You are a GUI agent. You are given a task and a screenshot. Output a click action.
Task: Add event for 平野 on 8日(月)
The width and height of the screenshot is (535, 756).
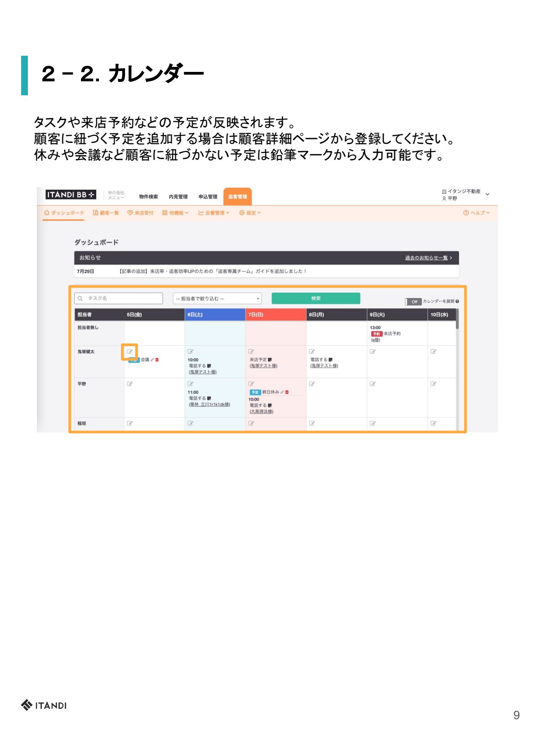(312, 384)
